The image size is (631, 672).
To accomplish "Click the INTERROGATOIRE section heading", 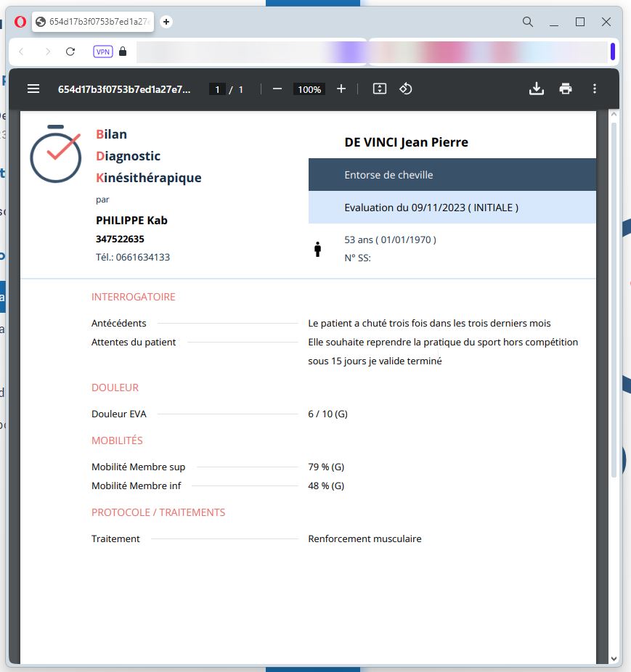I will click(x=134, y=297).
